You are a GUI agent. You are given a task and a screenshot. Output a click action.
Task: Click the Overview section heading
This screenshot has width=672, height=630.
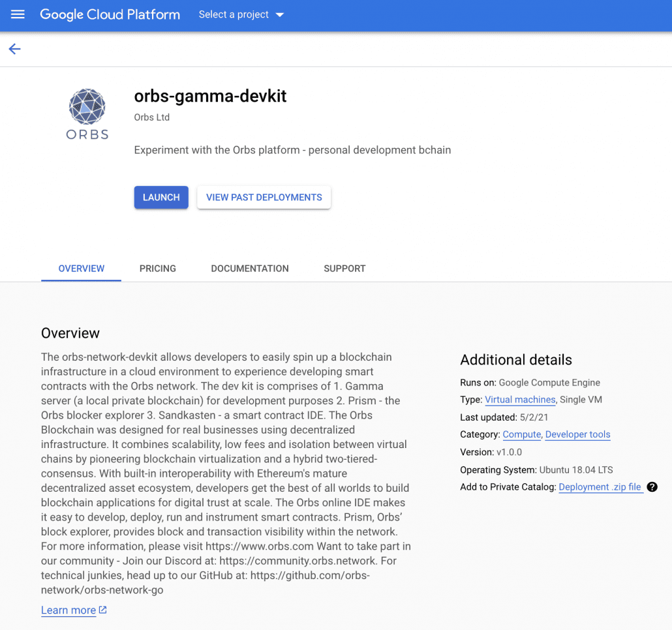(x=70, y=333)
